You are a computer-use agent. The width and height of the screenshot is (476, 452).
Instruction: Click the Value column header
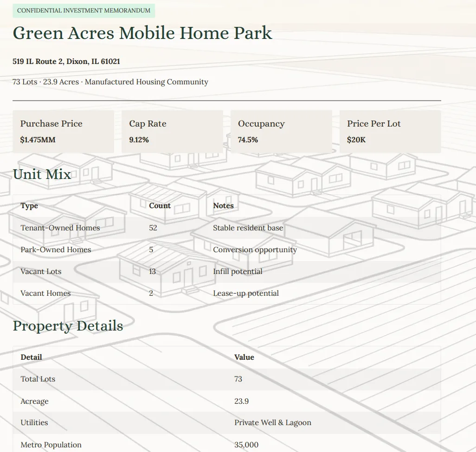pos(244,357)
